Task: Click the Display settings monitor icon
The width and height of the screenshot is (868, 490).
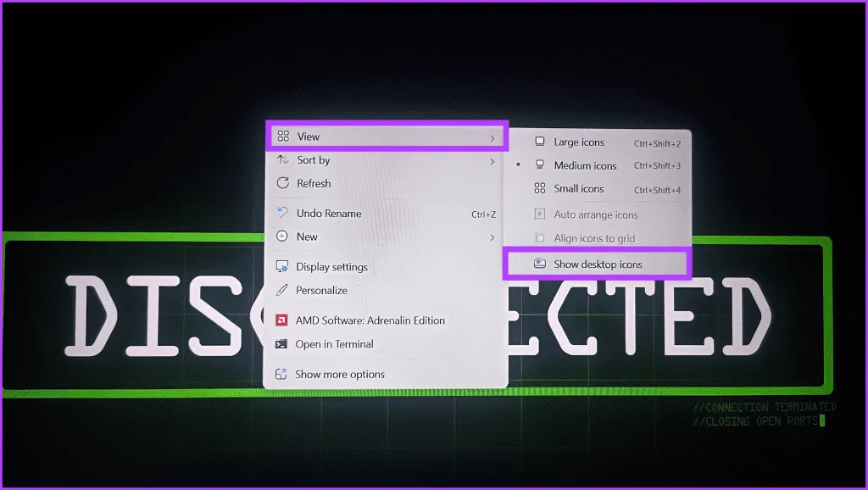Action: 282,267
